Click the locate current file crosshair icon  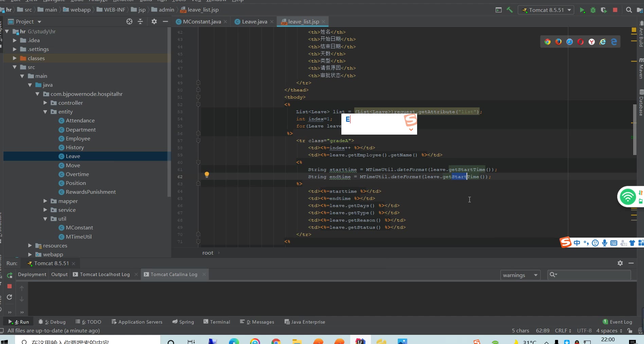pos(129,21)
